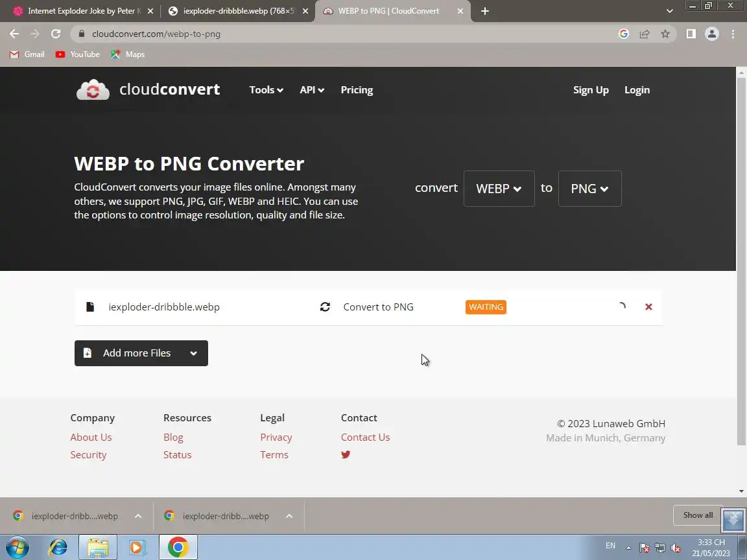Open Windows Explorer folder on taskbar

click(97, 547)
